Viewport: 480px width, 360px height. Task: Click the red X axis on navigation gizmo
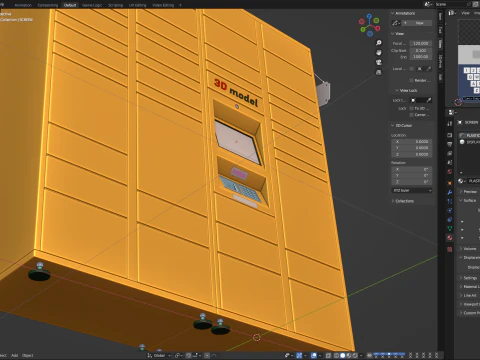[378, 28]
